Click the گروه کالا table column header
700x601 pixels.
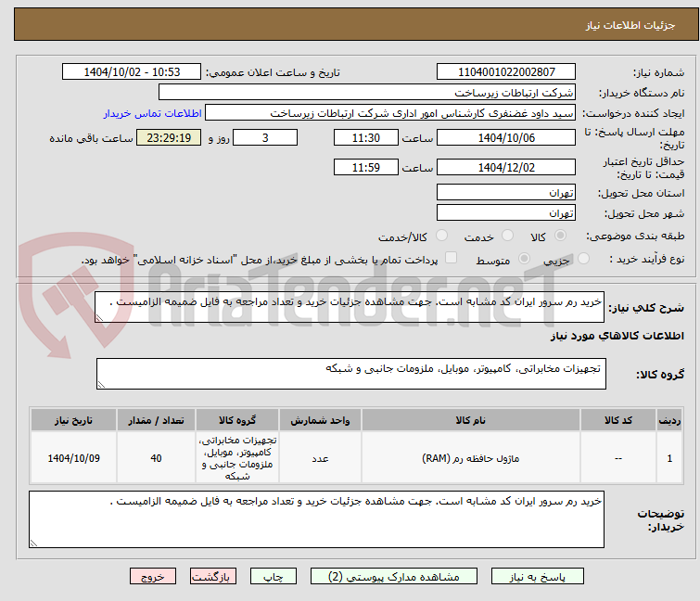237,420
